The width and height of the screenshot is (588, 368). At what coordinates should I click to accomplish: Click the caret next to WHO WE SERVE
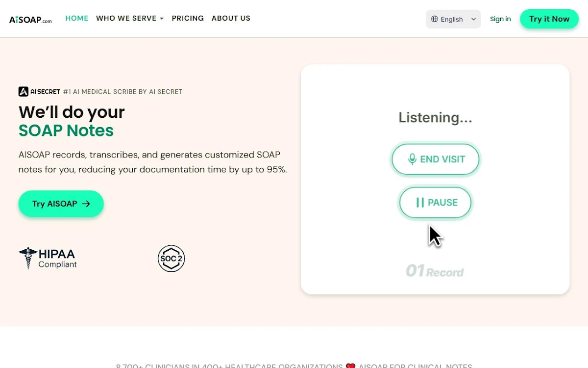162,19
